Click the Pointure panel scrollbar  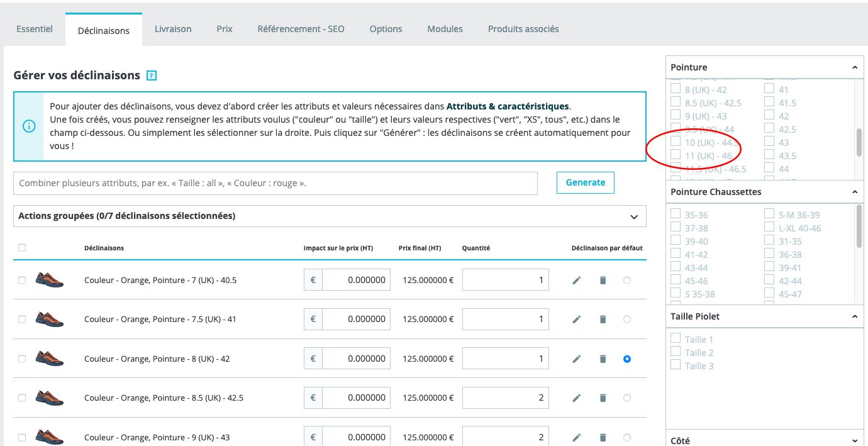point(859,142)
